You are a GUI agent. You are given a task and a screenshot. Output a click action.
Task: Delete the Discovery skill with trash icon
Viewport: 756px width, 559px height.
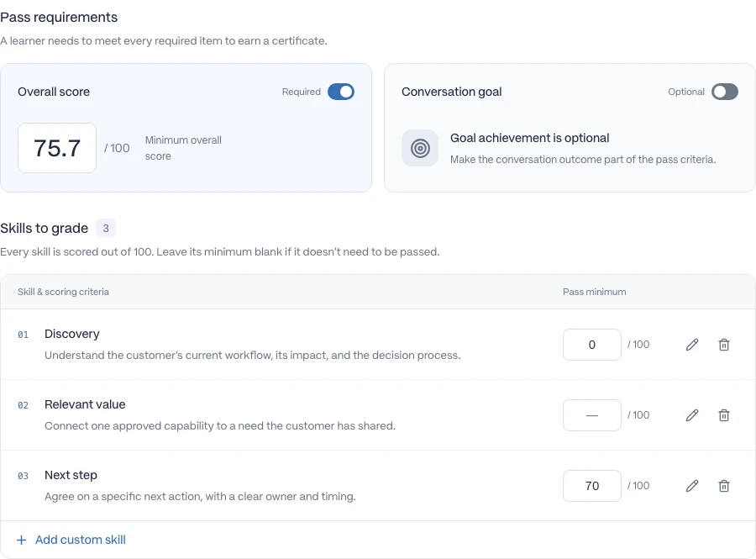pyautogui.click(x=724, y=345)
